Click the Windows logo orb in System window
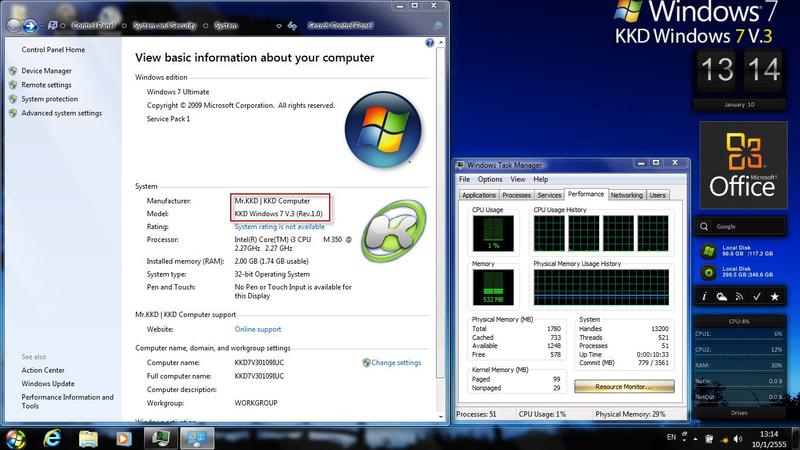 click(x=383, y=130)
